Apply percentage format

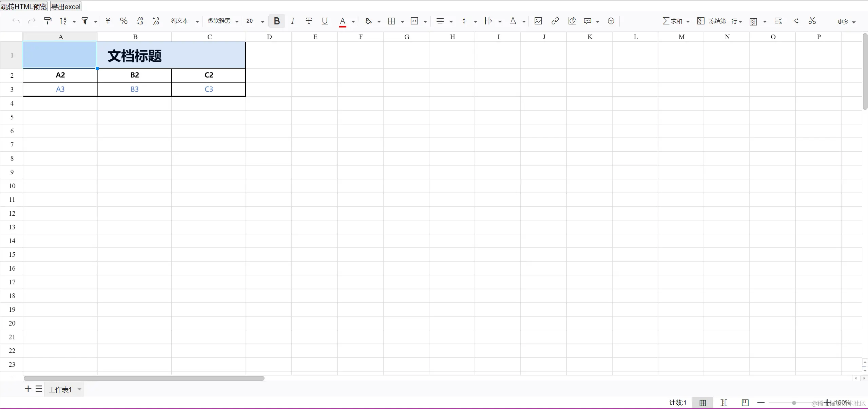[123, 21]
